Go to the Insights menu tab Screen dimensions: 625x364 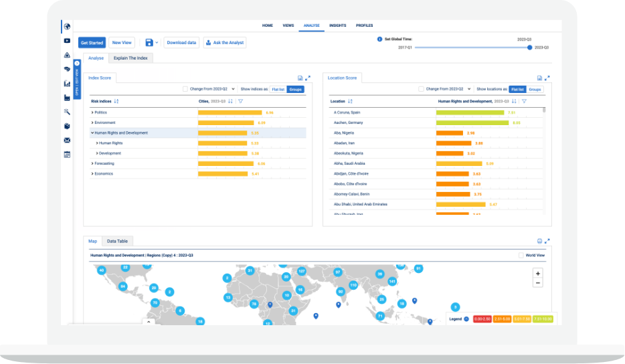tap(337, 25)
